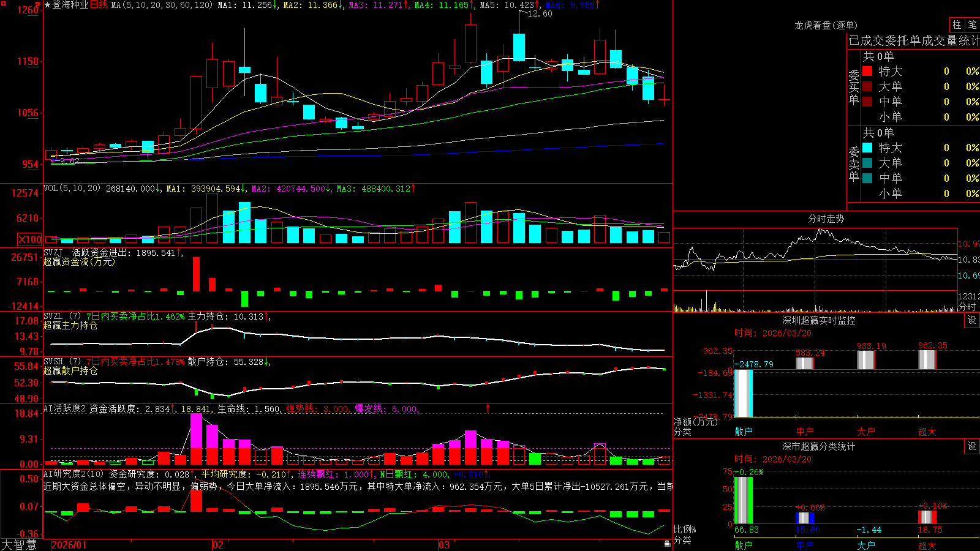Click the teal 中单 sell order swatch
Screen dimensions: 980x551
pos(867,178)
